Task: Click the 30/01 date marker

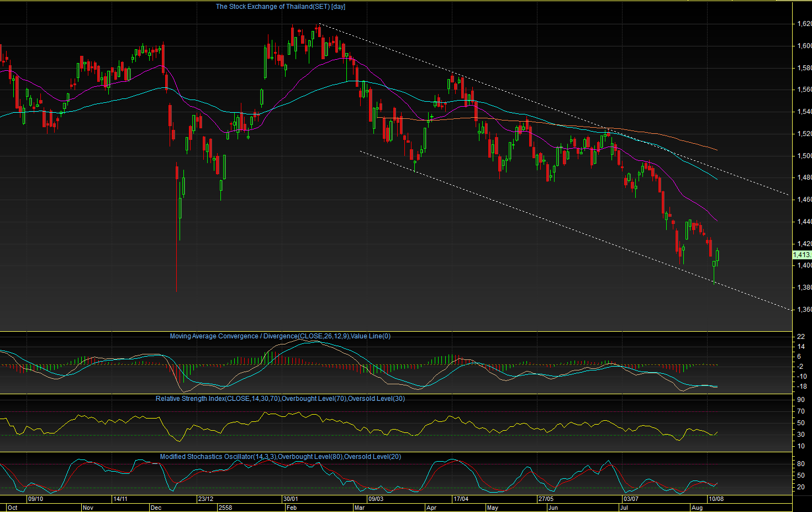Action: coord(291,499)
